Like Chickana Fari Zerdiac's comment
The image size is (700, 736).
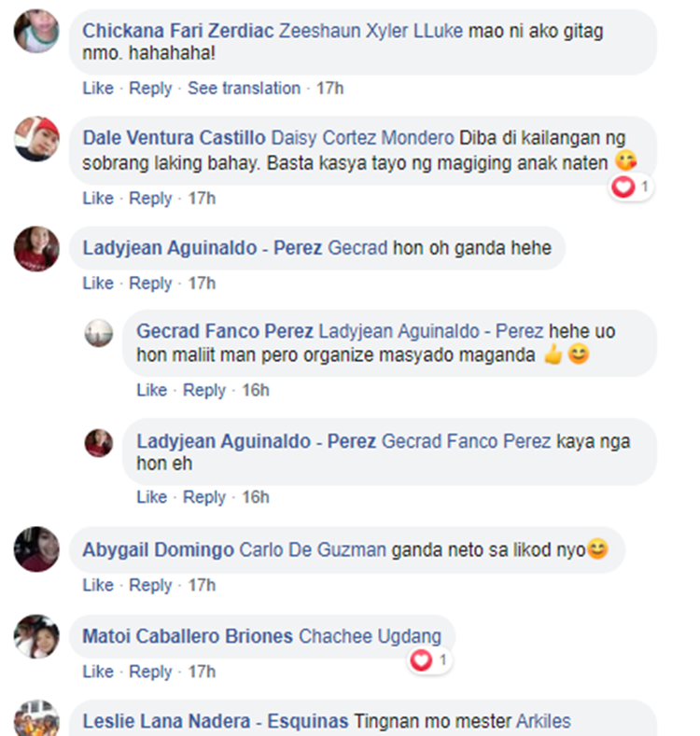pyautogui.click(x=98, y=89)
